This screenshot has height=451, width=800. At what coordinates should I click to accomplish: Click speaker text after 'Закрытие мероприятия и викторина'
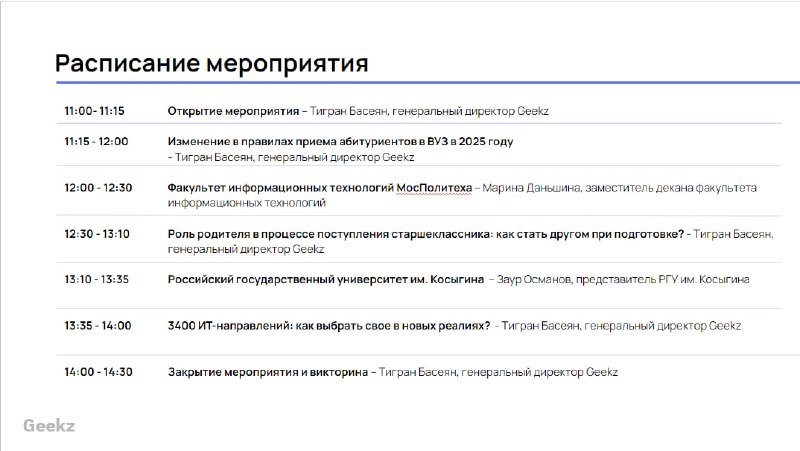pyautogui.click(x=498, y=372)
